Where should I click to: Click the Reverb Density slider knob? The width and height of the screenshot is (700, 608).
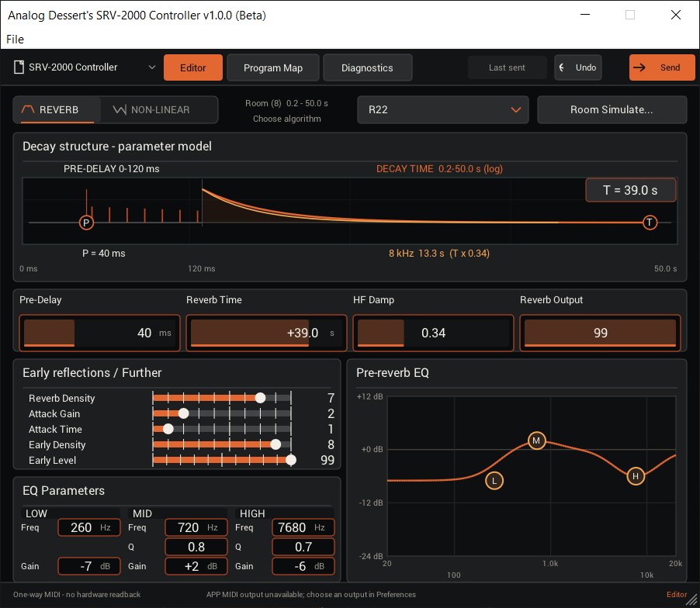coord(260,398)
